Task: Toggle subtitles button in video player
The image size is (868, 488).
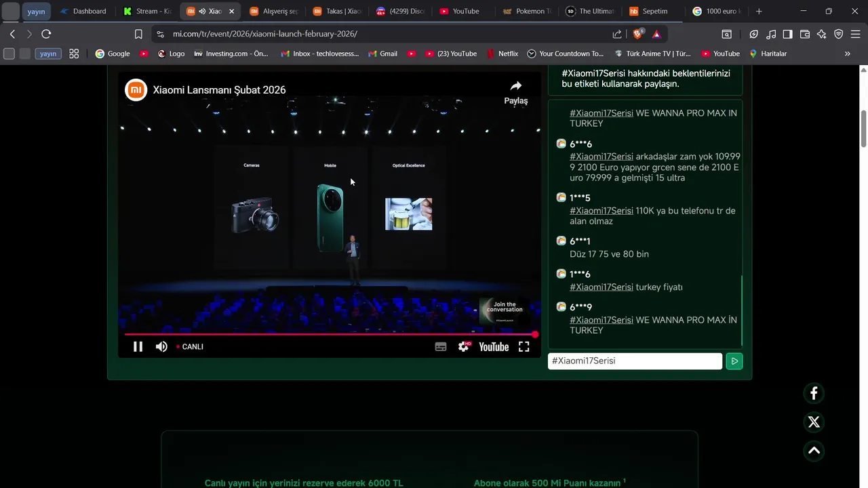Action: 441,346
